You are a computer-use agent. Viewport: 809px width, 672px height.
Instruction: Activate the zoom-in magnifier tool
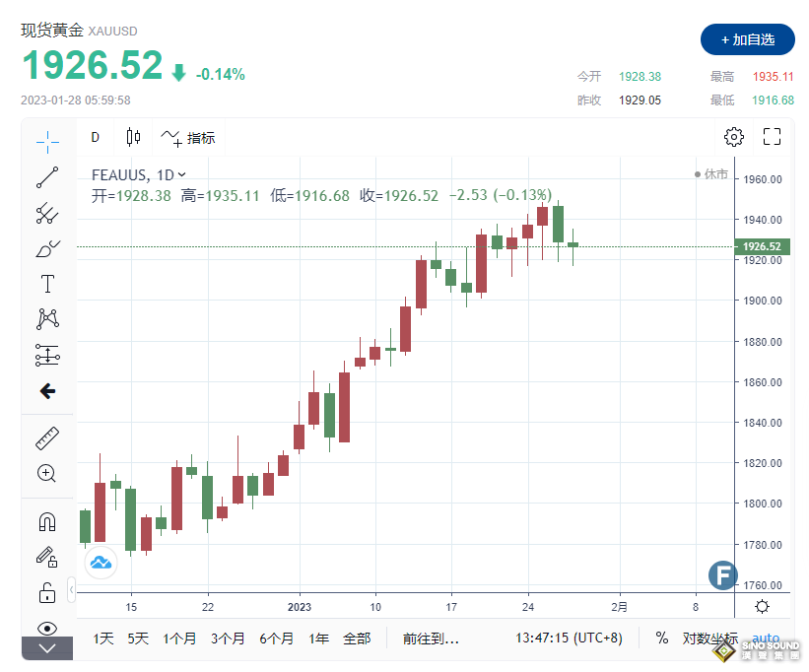pos(47,473)
